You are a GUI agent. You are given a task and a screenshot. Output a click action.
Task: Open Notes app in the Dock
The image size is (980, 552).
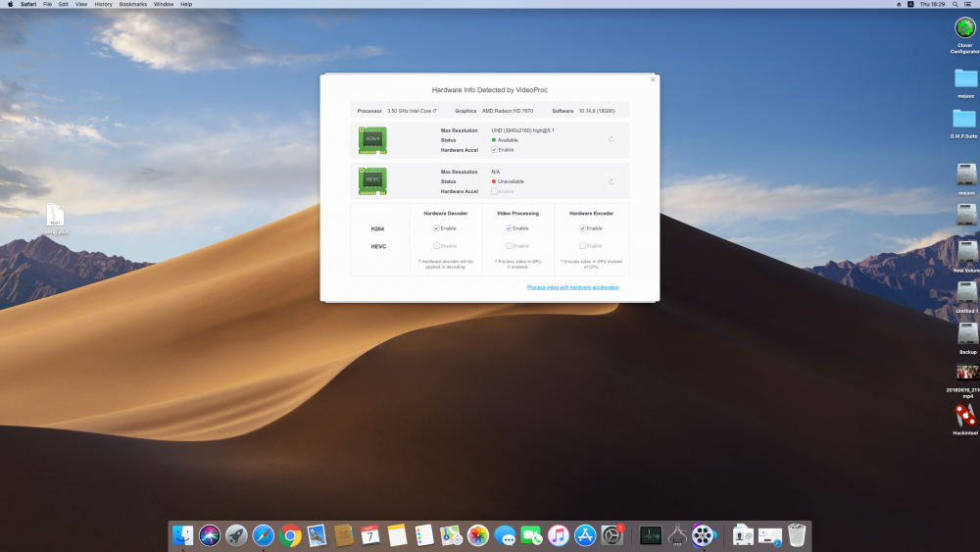[x=397, y=535]
